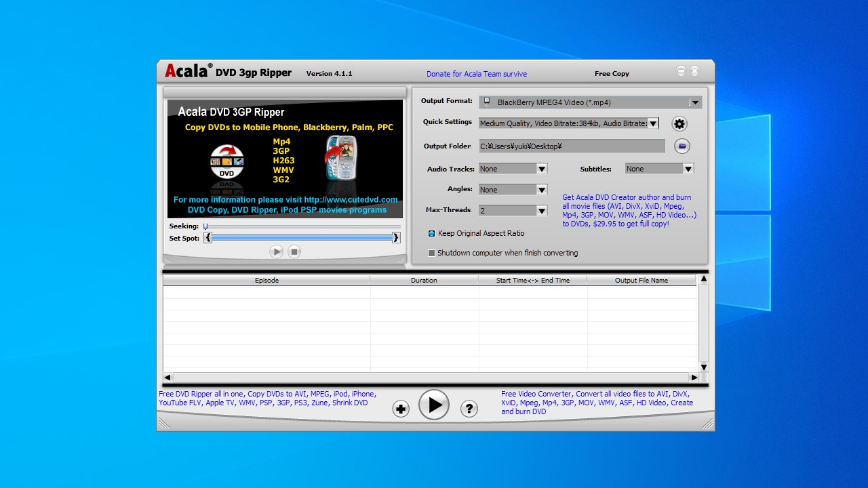868x488 pixels.
Task: Minimize the Acala DVD 3gp Ripper window
Action: pos(682,71)
